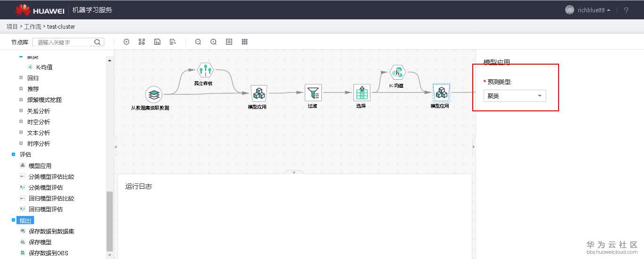This screenshot has width=644, height=259.
Task: Click the search magnifier in node library
Action: (97, 42)
